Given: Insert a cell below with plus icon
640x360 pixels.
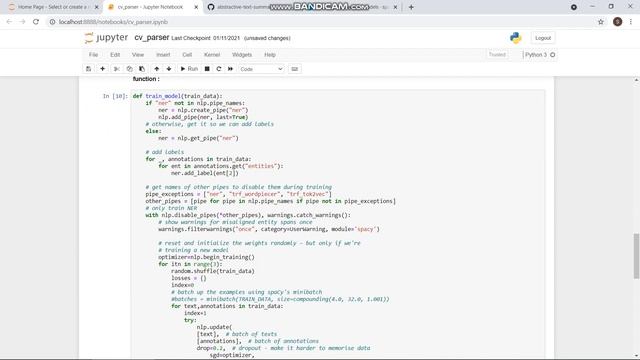Looking at the screenshot, I should [102, 69].
